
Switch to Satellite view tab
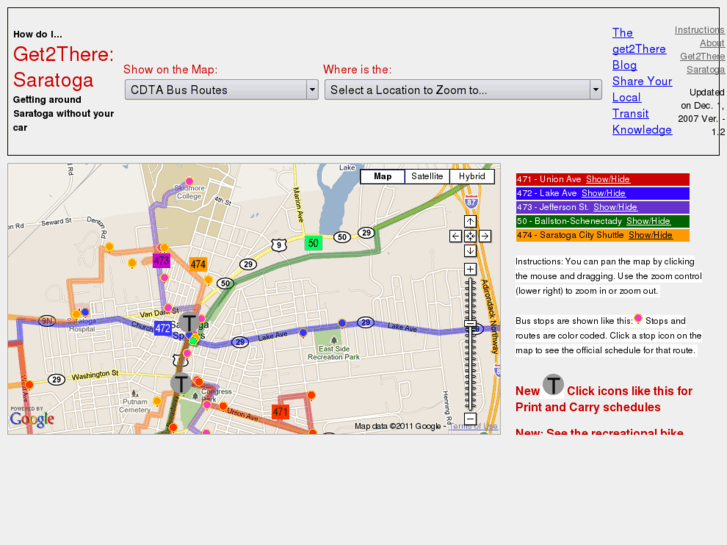(x=427, y=176)
